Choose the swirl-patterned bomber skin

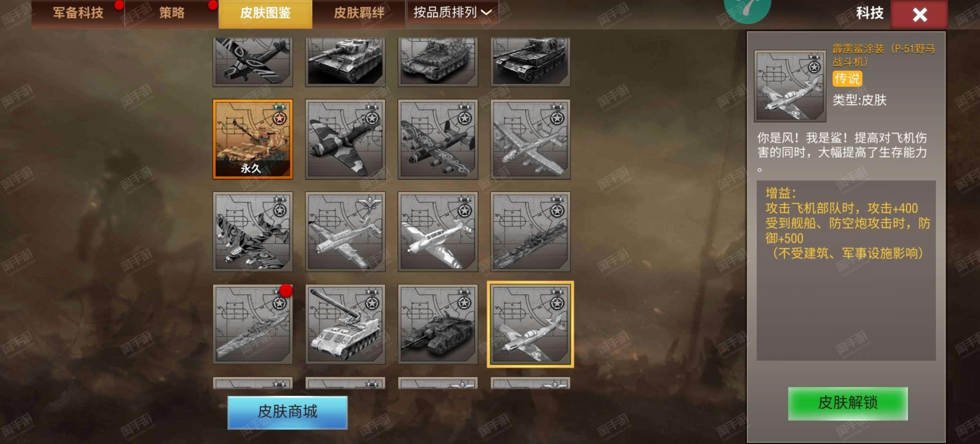[x=438, y=139]
